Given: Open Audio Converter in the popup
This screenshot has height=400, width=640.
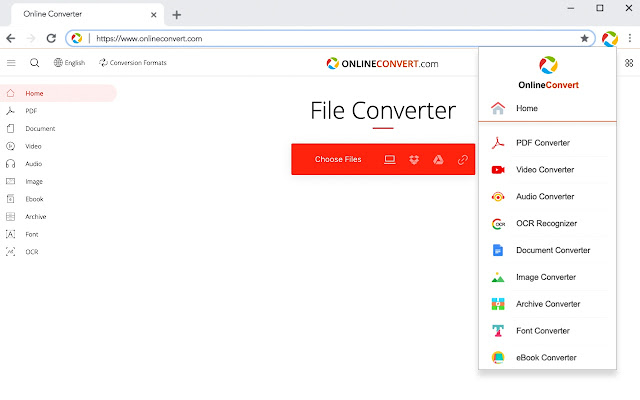Looking at the screenshot, I should click(x=547, y=197).
